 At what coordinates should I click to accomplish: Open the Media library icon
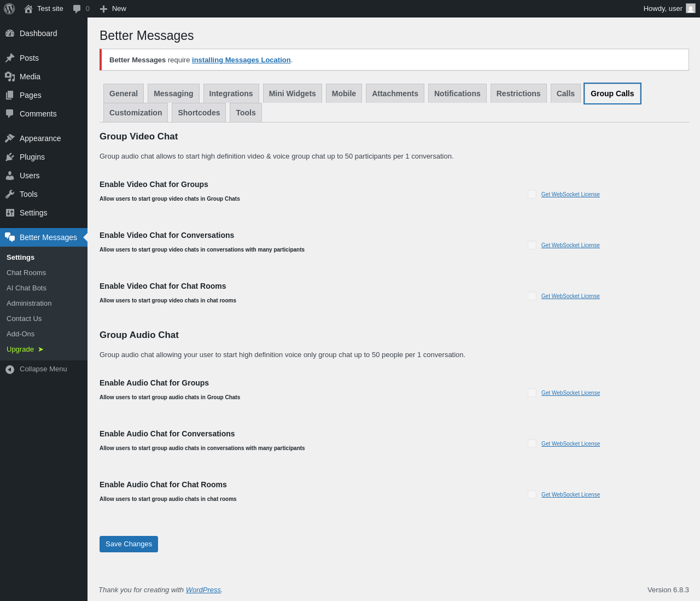[10, 77]
